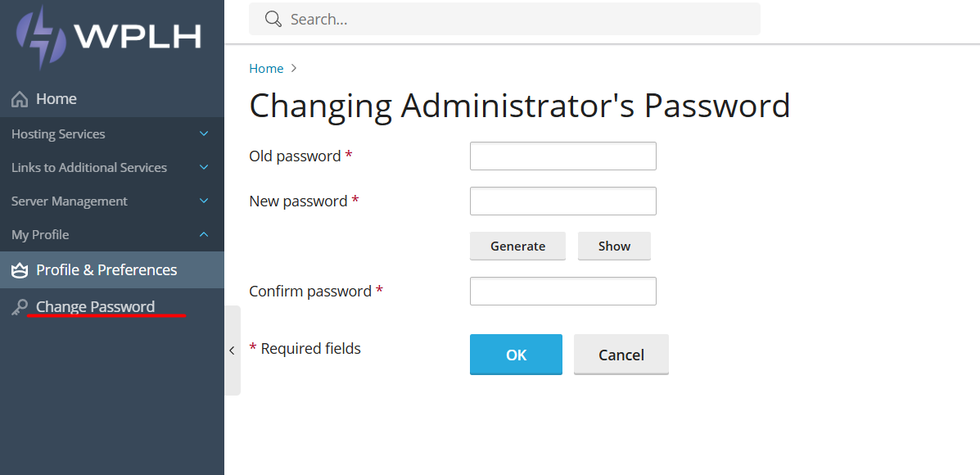980x475 pixels.
Task: Click the key icon beside Change Password
Action: tap(20, 307)
